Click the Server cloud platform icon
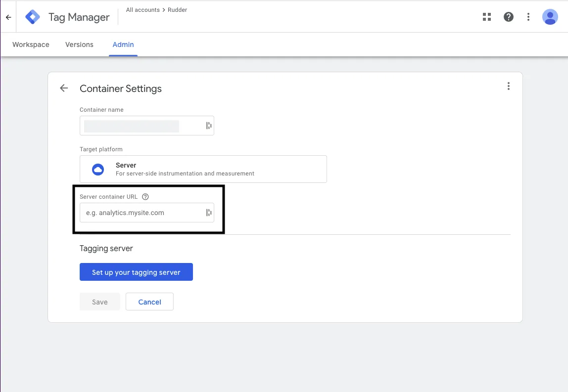Screen dimensions: 568x392 98,170
